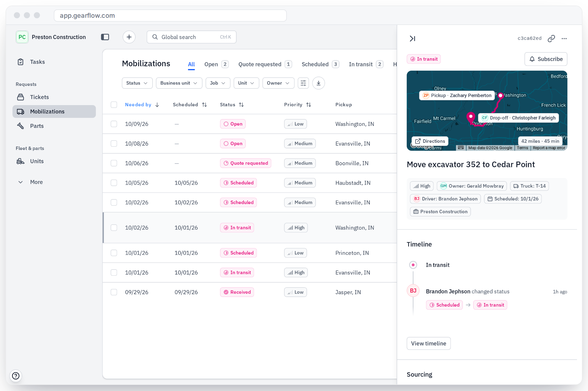Screen dimensions: 588x391
Task: Check the 09/29/26 Jasper row checkbox
Action: (x=114, y=292)
